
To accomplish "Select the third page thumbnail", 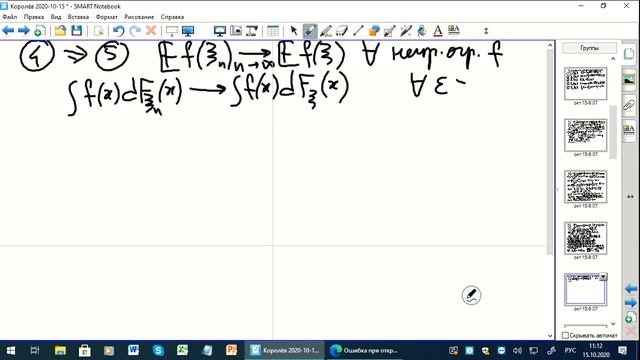I will pos(585,187).
